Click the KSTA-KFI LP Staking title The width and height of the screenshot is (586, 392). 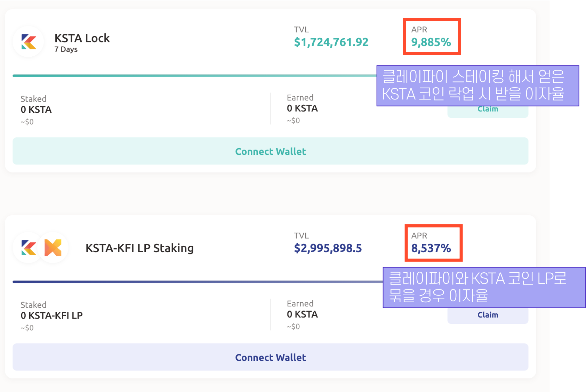tap(139, 248)
